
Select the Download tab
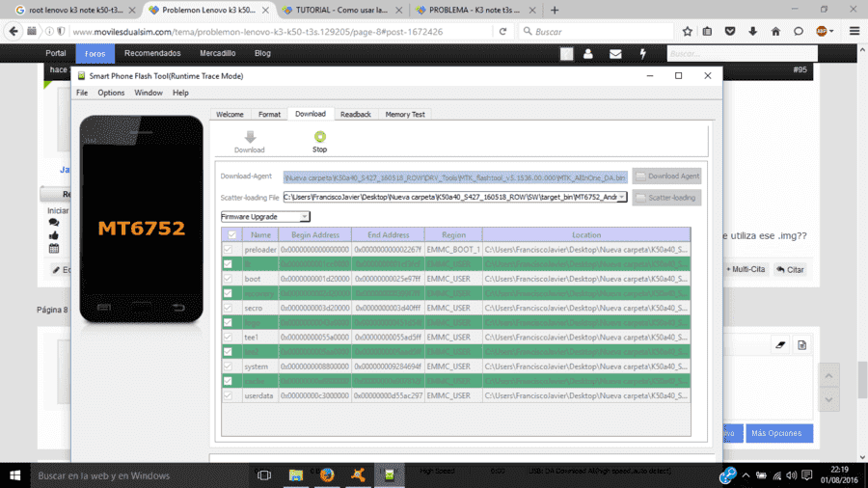point(310,114)
